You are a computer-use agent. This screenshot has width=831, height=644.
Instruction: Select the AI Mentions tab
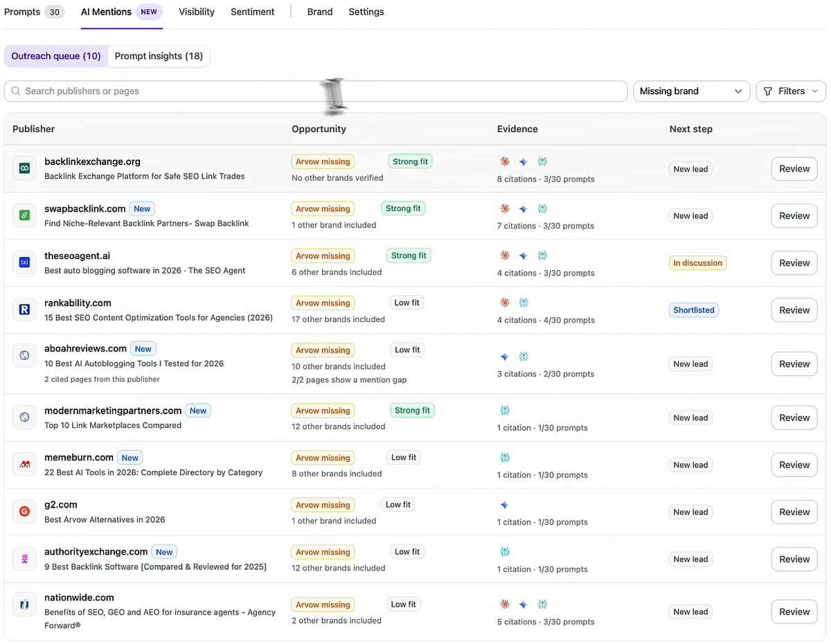pyautogui.click(x=122, y=12)
